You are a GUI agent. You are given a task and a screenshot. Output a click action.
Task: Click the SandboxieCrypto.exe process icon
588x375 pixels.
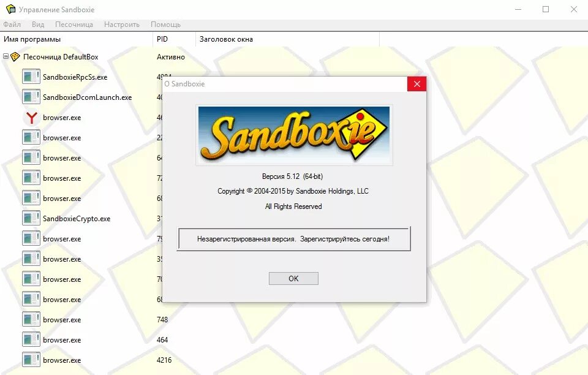click(31, 219)
